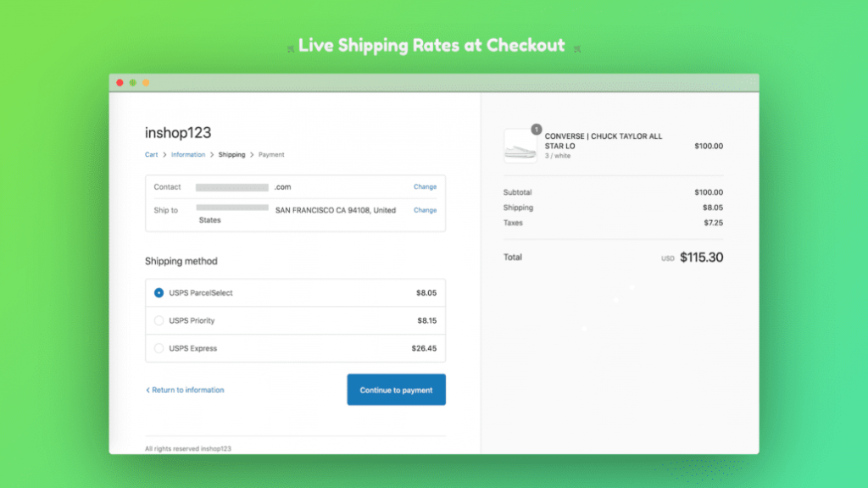The height and width of the screenshot is (488, 868).
Task: Click the Converse shoe product thumbnail
Action: [520, 147]
